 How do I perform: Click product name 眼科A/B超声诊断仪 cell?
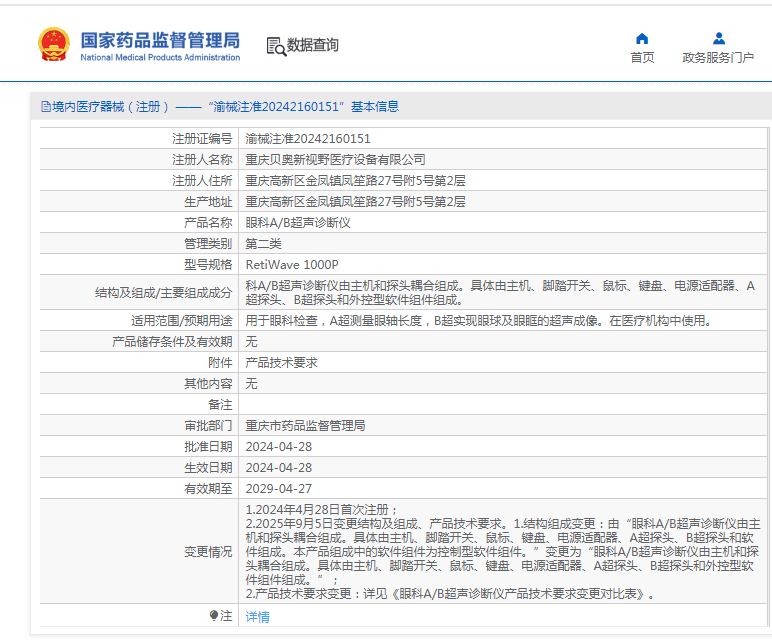tap(298, 223)
